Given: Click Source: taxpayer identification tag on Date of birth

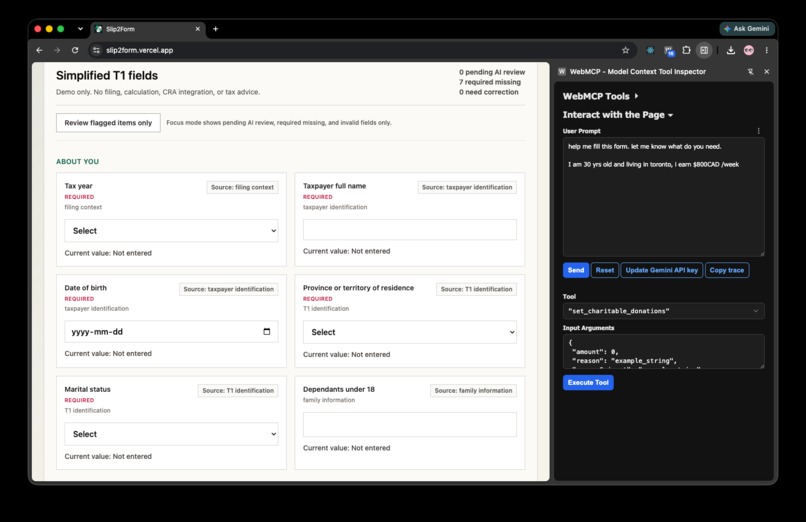Looking at the screenshot, I should [x=228, y=289].
